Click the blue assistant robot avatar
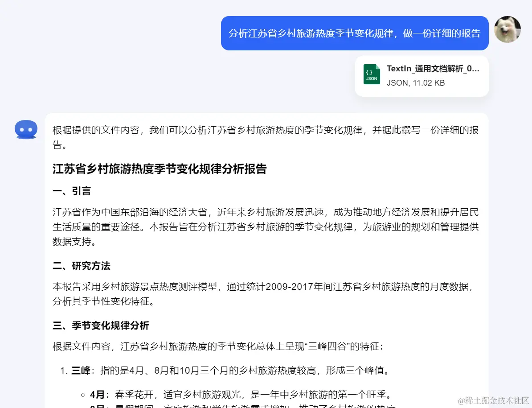 coord(26,129)
